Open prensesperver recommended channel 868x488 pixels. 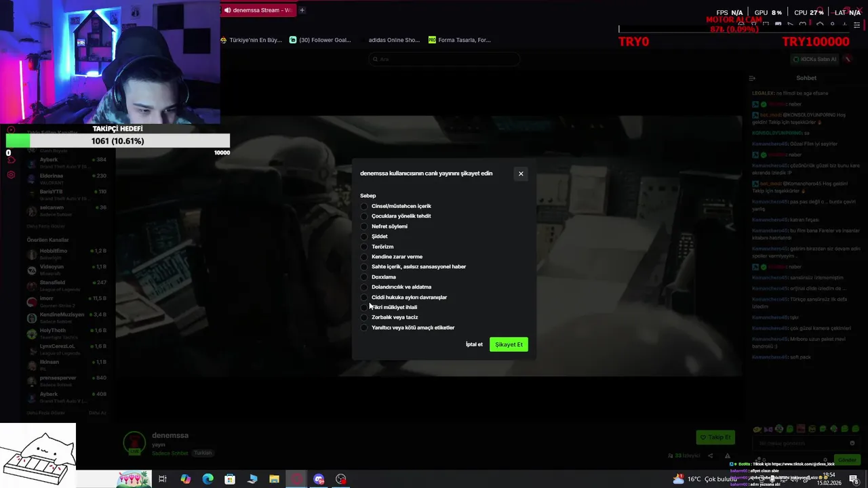[67, 381]
